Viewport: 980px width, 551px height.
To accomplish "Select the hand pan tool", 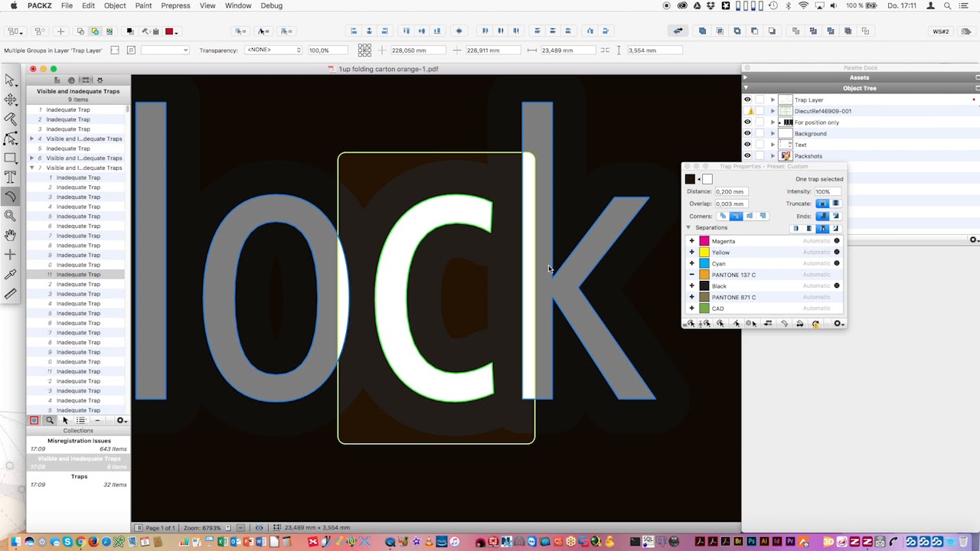I will (10, 235).
